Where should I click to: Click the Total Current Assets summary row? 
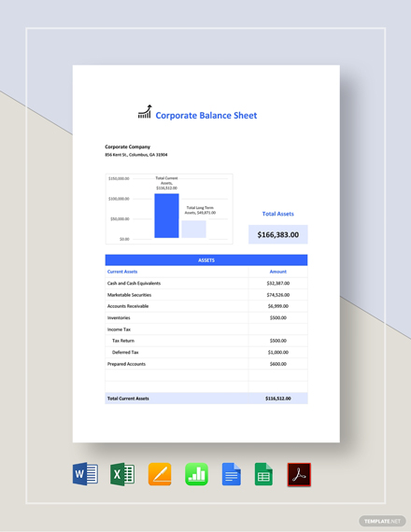point(206,399)
